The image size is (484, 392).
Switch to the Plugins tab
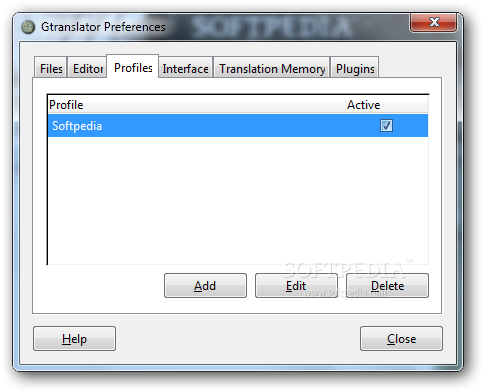coord(355,68)
